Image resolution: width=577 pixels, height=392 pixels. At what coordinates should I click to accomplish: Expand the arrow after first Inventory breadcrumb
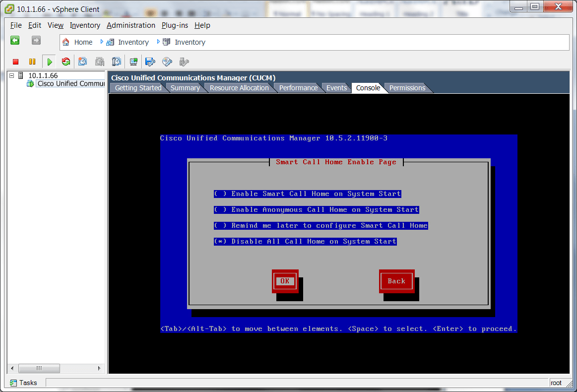158,42
